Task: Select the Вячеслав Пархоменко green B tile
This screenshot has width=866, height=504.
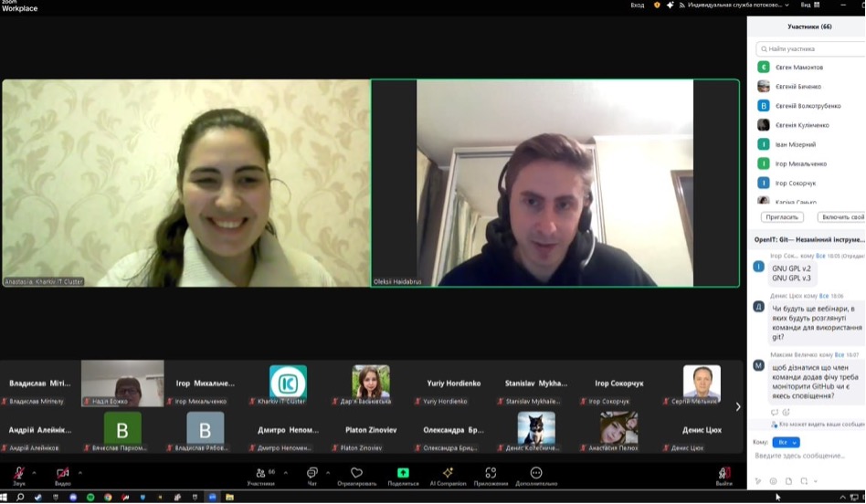Action: (122, 431)
